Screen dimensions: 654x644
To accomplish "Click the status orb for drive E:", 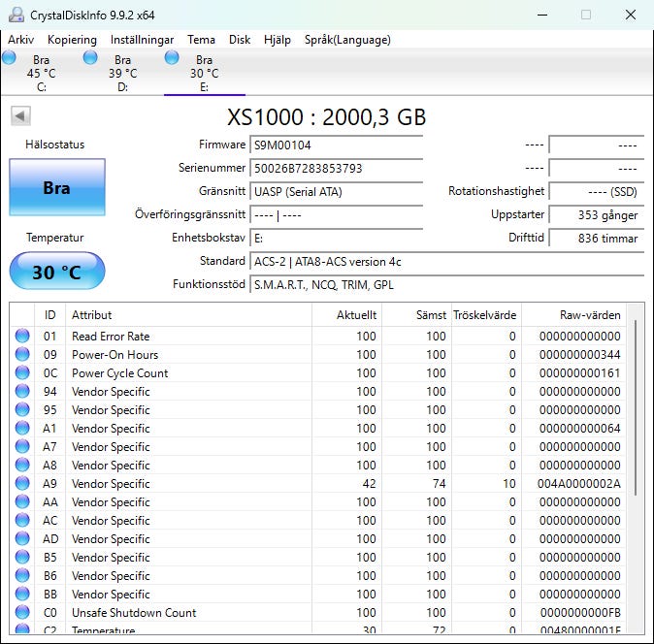I will [x=172, y=57].
